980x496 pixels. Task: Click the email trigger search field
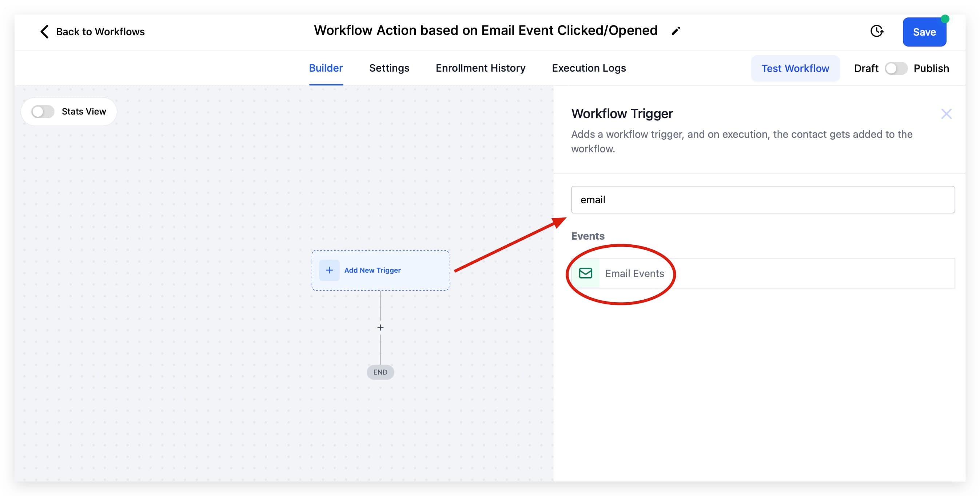point(762,200)
